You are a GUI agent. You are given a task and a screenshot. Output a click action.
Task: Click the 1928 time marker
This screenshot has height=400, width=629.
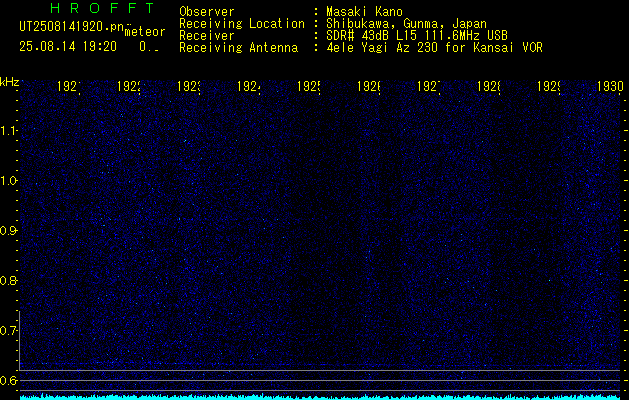click(x=489, y=86)
